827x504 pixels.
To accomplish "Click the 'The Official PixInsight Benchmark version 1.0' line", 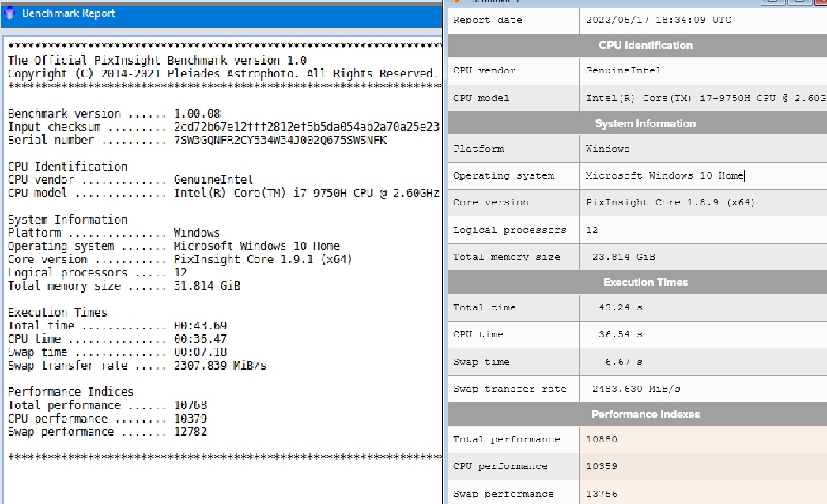I will coord(157,60).
